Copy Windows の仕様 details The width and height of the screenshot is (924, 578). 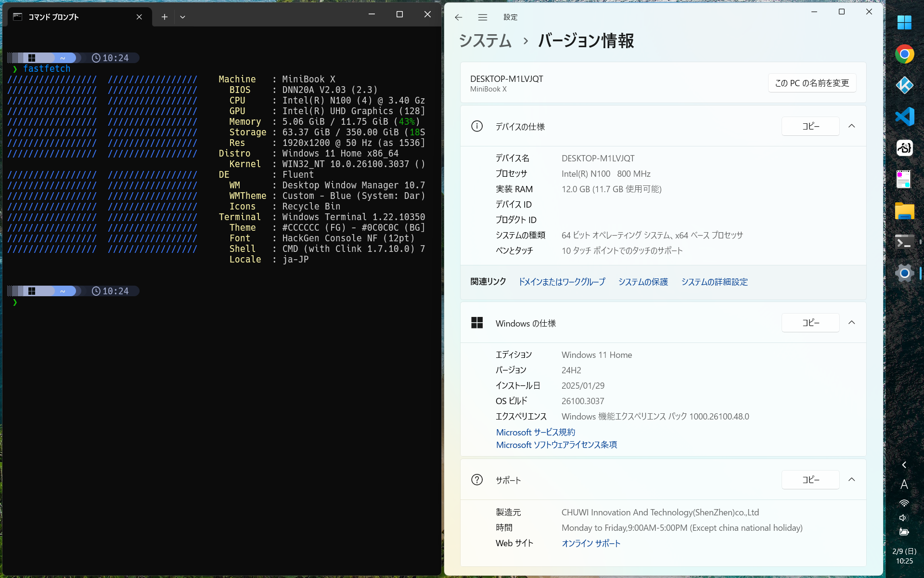(810, 323)
